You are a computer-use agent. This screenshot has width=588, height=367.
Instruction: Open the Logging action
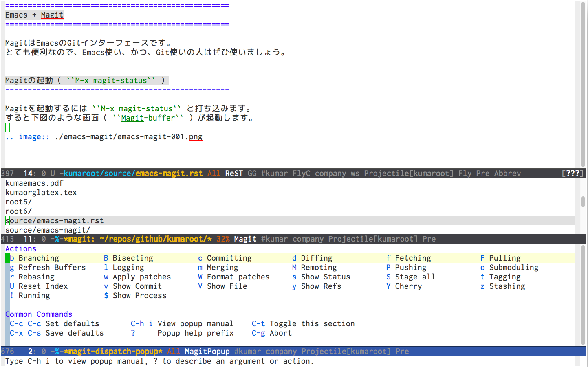[x=124, y=267]
